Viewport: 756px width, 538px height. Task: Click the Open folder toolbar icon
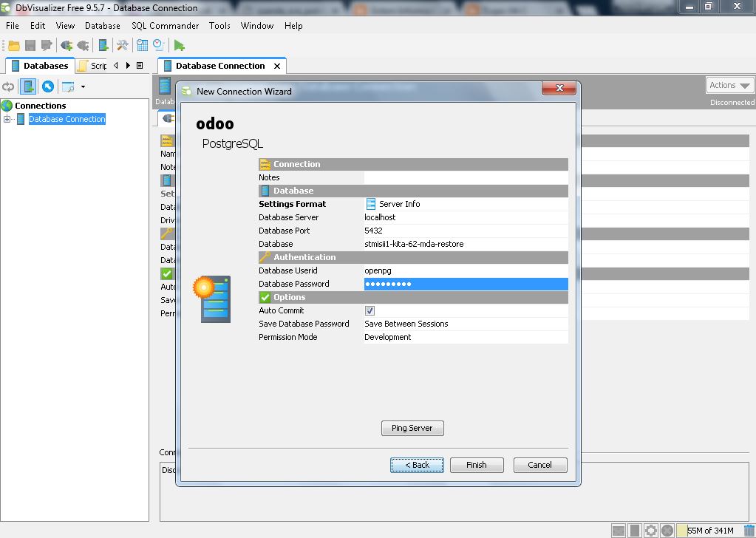14,46
